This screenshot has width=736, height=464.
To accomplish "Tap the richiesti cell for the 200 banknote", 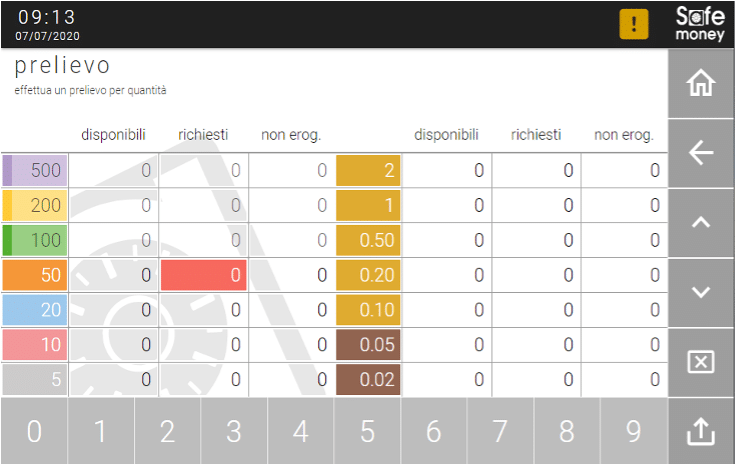I will pyautogui.click(x=204, y=205).
